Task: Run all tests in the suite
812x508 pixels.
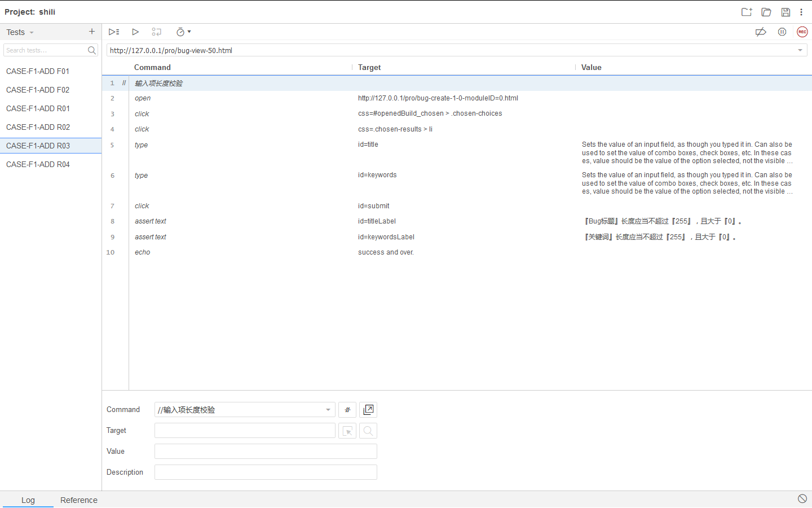Action: (113, 32)
